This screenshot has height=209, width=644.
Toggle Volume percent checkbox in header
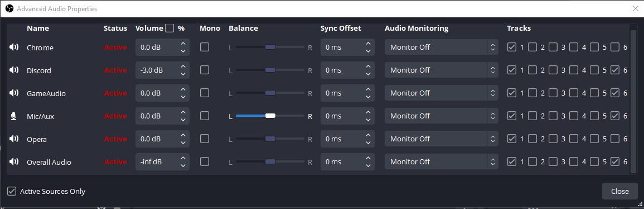tap(169, 28)
